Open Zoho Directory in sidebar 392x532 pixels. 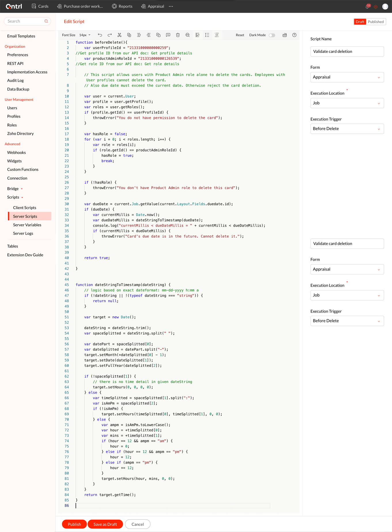[20, 134]
